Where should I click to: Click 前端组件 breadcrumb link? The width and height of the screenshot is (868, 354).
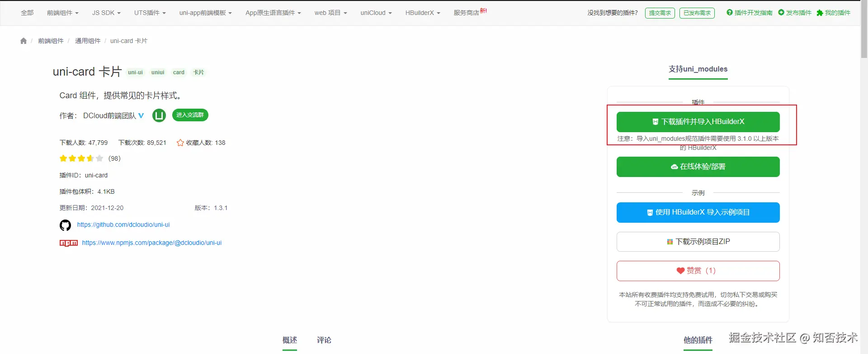tap(51, 41)
